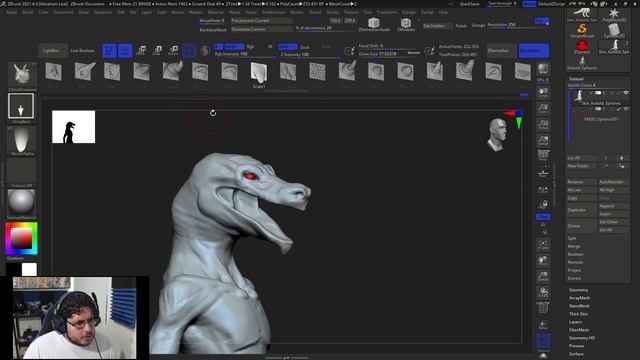640x360 pixels.
Task: Expand the Thick Skin section
Action: pos(579,314)
